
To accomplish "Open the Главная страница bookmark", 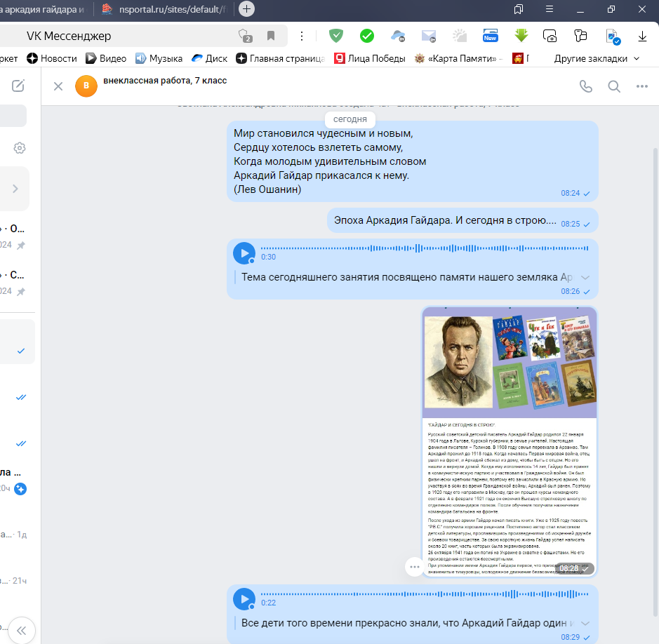I will (280, 58).
